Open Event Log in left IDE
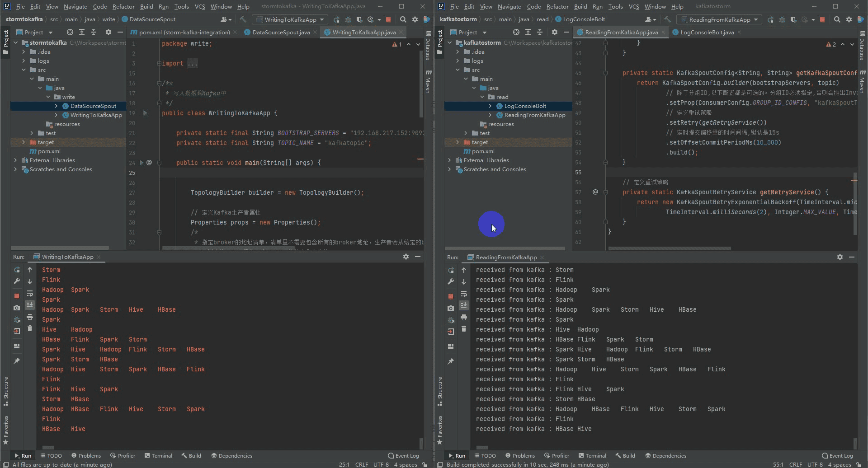Screen dimensions: 868x468 pyautogui.click(x=403, y=456)
